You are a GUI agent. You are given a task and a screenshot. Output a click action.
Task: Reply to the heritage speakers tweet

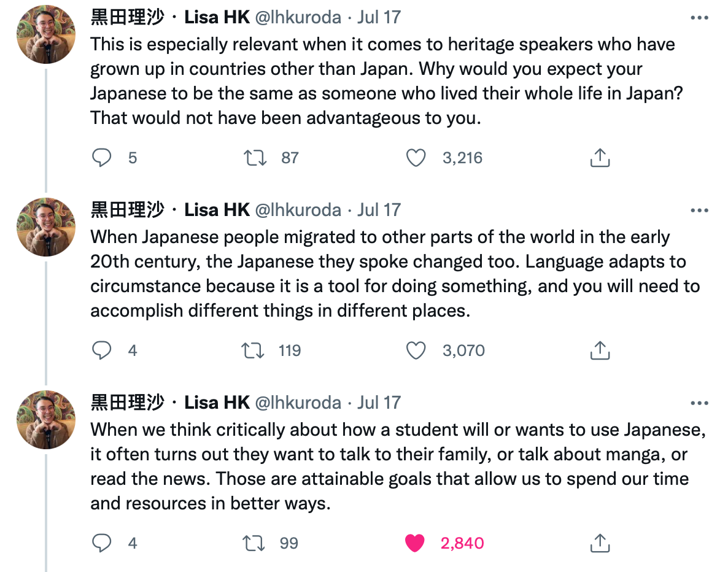(101, 158)
